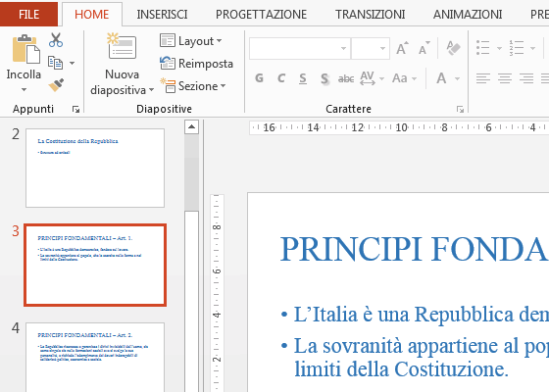Apply font color with the A button

point(441,78)
